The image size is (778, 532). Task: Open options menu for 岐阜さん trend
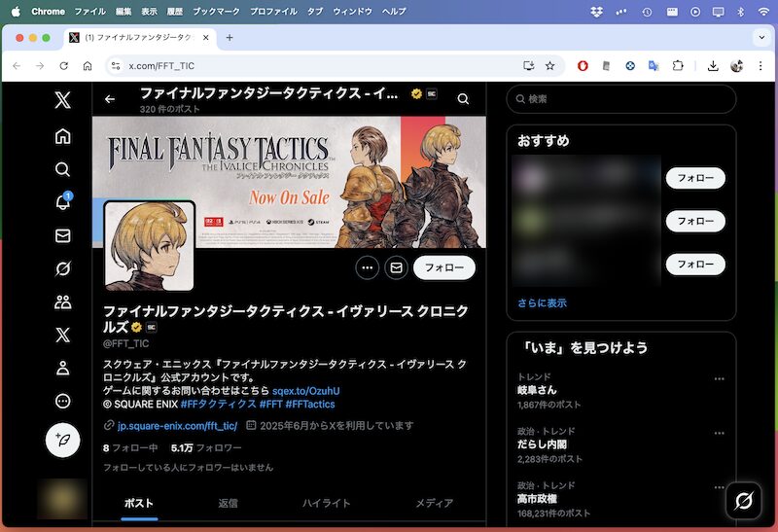(719, 379)
